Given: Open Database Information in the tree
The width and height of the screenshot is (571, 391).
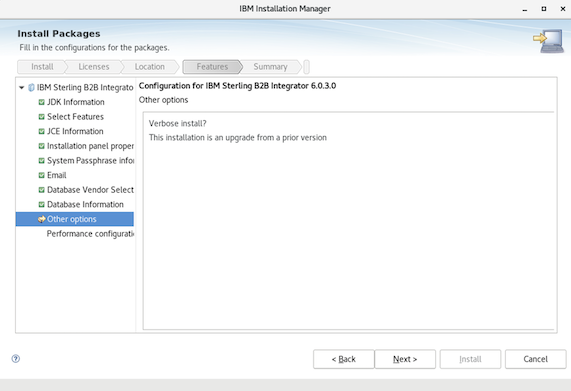Looking at the screenshot, I should (x=85, y=204).
